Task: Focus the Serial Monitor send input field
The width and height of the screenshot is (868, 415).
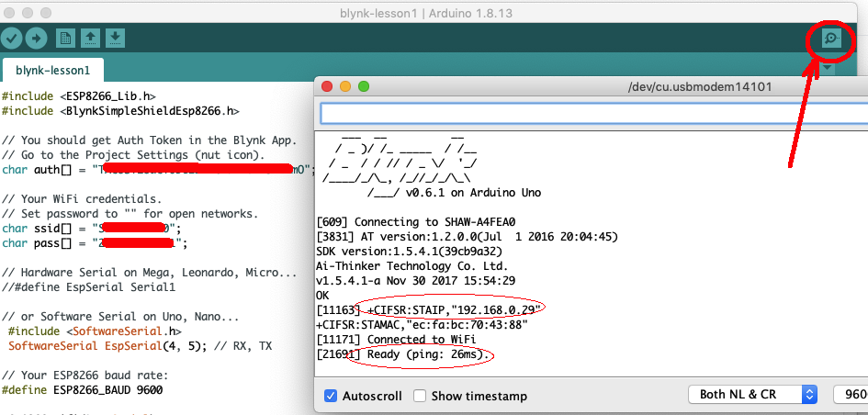Action: 594,114
